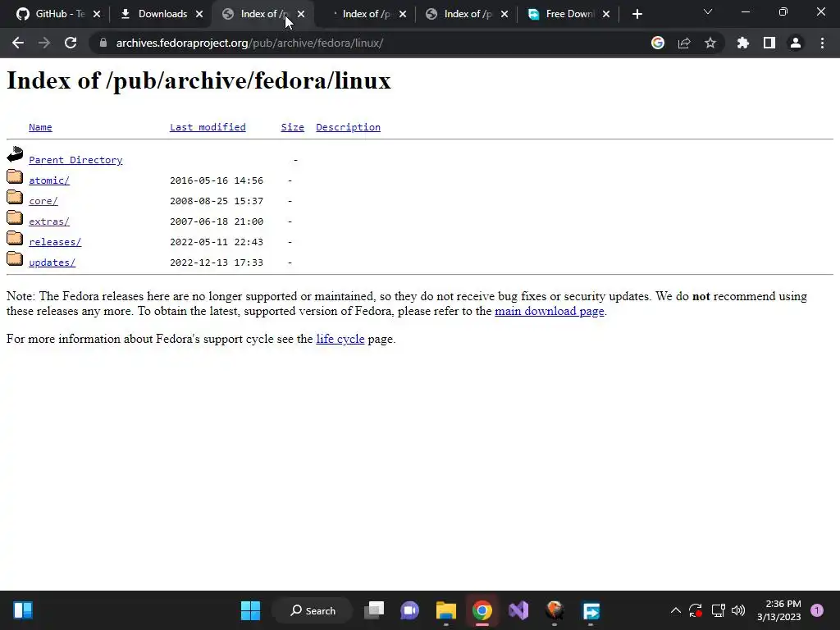Click the address bar URL
Viewport: 840px width, 630px height.
coord(249,43)
